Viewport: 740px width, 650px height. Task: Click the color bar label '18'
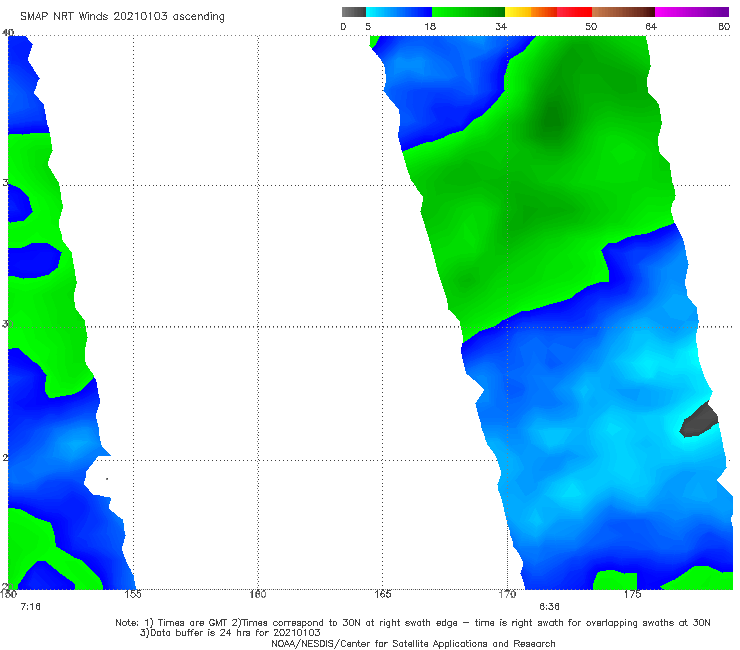pyautogui.click(x=430, y=26)
